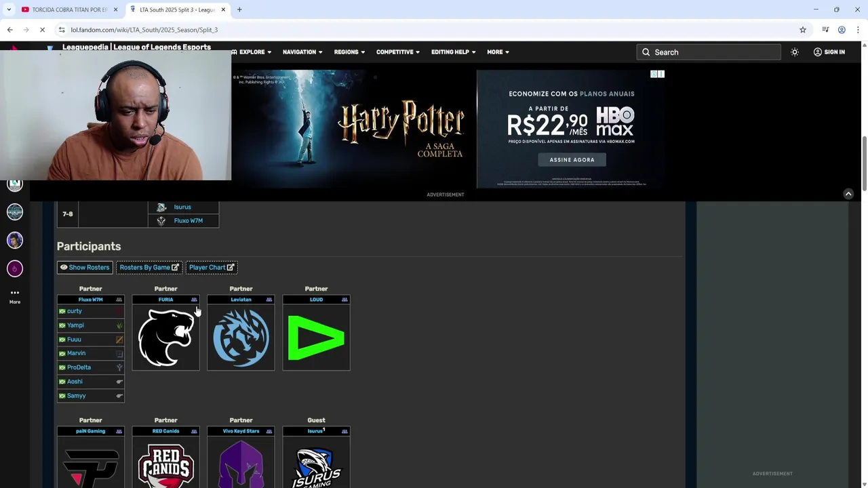Click the FURIA team name header
The image size is (868, 488).
(165, 300)
